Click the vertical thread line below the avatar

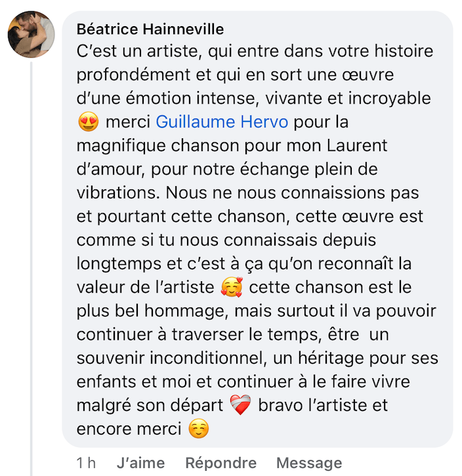tap(31, 262)
